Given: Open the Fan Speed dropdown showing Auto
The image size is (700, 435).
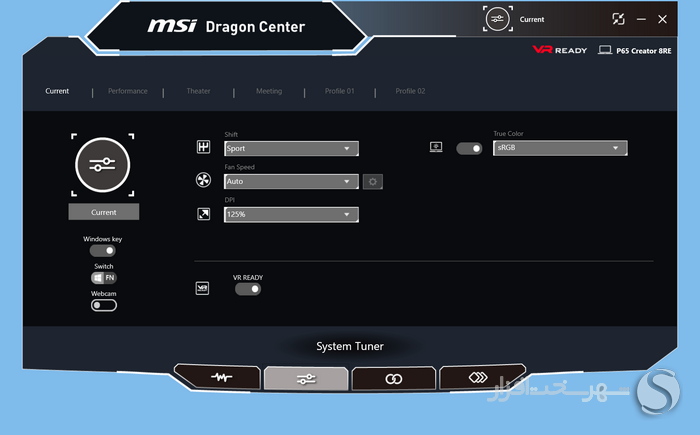Looking at the screenshot, I should point(291,181).
